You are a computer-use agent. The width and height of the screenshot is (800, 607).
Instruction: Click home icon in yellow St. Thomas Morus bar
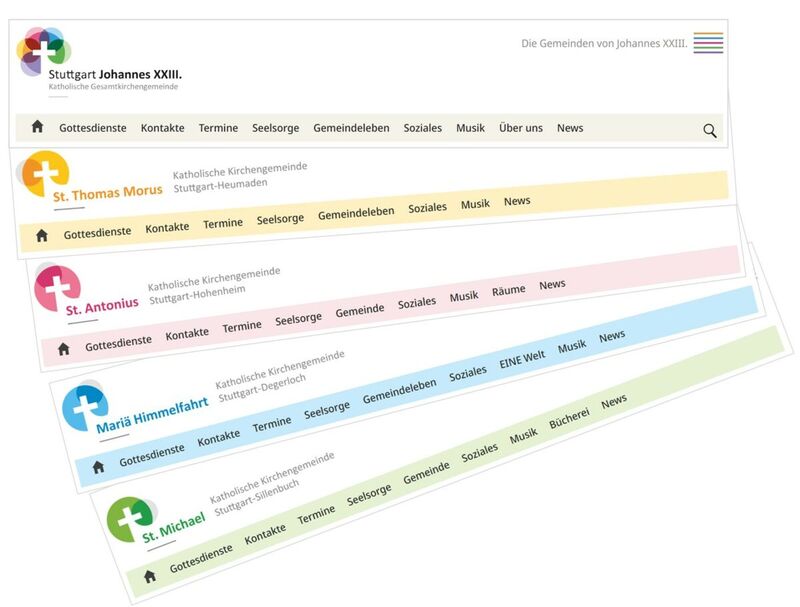point(42,236)
